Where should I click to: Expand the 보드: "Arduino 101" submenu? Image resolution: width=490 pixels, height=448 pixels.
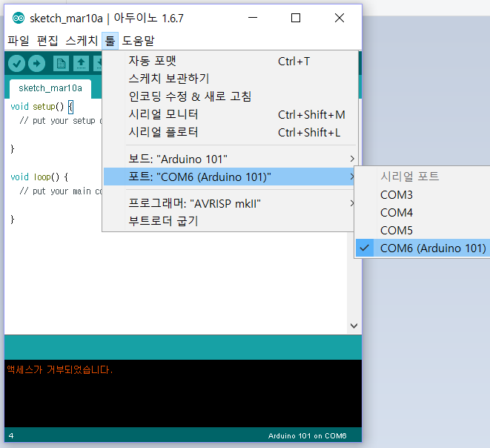point(230,159)
